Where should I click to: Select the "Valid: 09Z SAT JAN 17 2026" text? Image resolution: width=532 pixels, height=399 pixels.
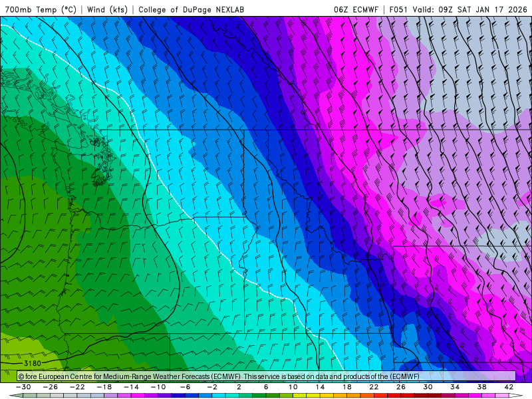point(470,9)
